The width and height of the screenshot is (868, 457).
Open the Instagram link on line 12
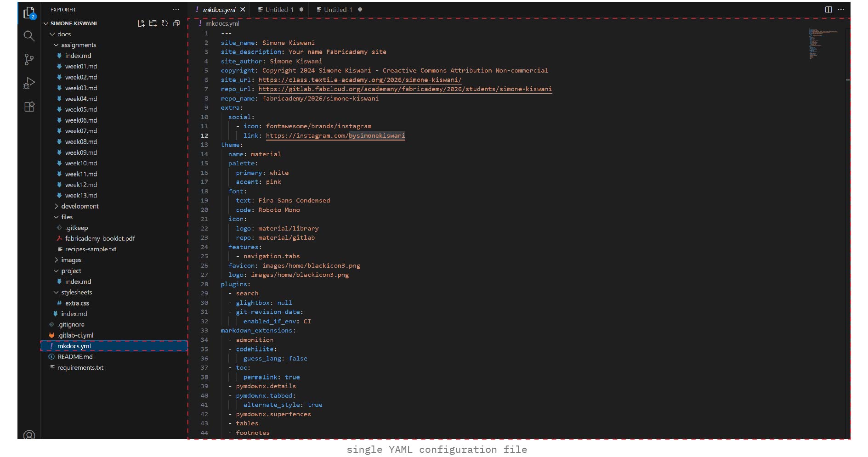[335, 136]
